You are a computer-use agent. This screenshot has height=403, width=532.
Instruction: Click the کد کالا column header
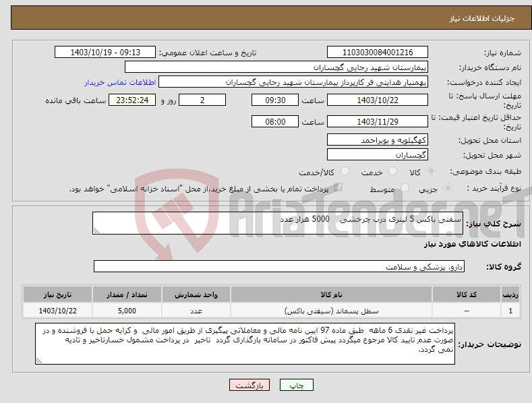pyautogui.click(x=467, y=294)
